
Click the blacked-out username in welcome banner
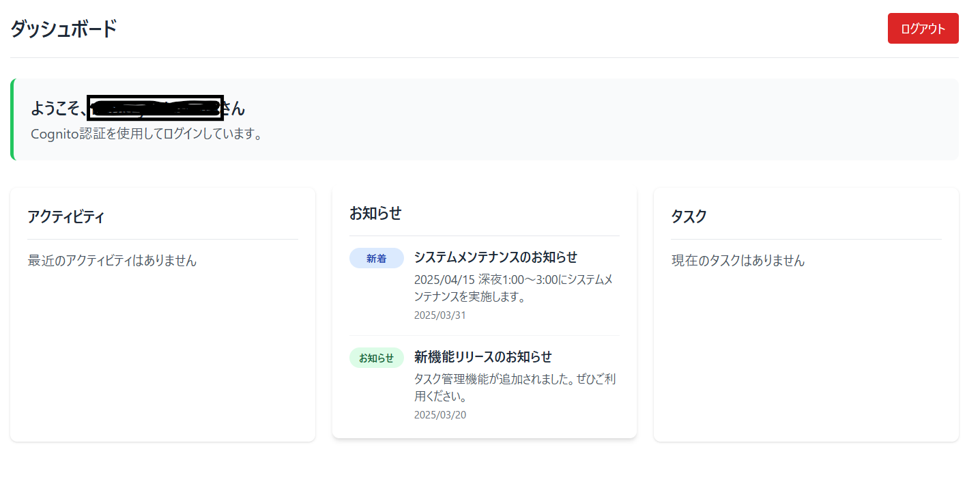(x=156, y=108)
